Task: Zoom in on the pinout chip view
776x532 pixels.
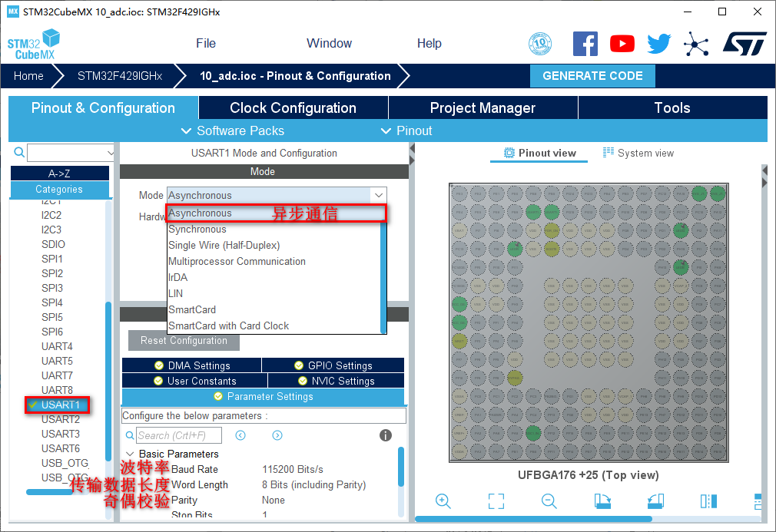Action: click(x=443, y=501)
